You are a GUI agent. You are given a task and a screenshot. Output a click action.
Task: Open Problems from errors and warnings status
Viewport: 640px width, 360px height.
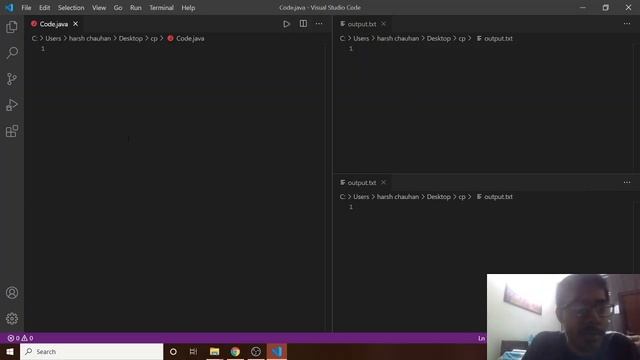[20, 338]
